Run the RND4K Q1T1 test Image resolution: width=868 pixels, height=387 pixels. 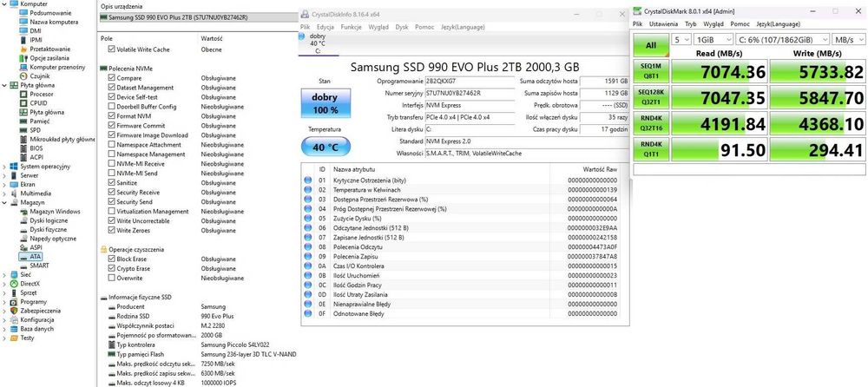651,149
